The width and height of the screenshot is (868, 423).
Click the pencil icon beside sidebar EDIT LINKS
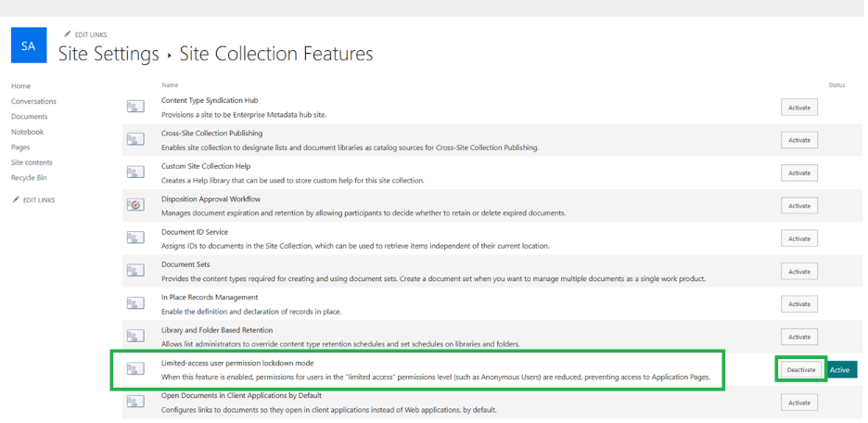coord(16,199)
